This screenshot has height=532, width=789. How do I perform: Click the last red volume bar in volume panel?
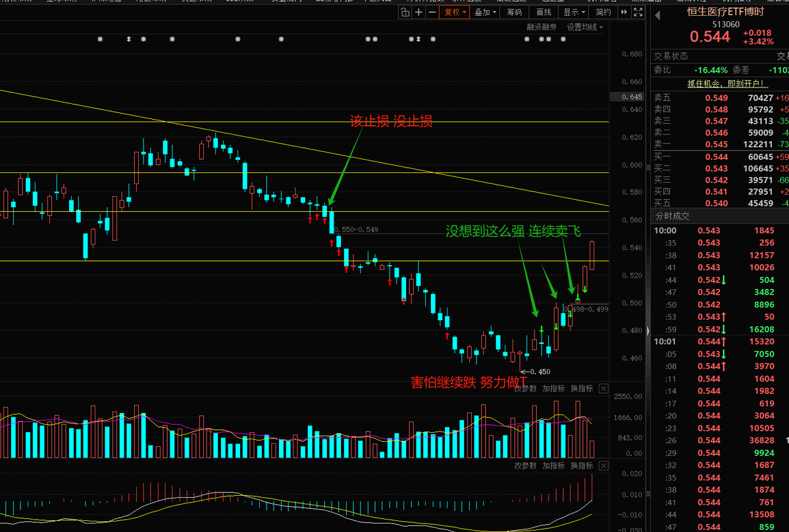592,449
